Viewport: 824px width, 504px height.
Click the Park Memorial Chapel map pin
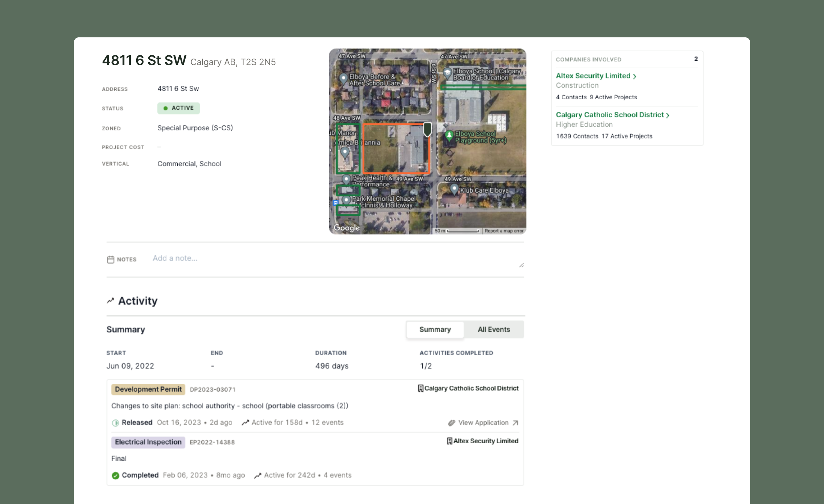346,200
